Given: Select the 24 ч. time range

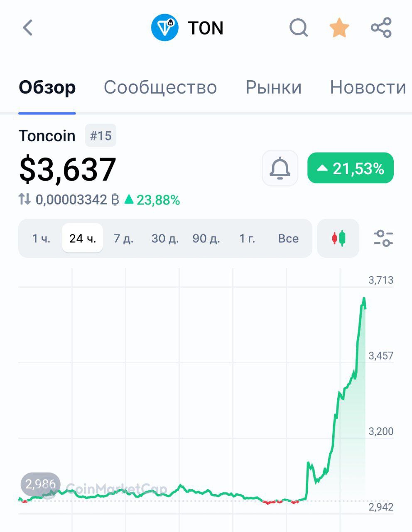Looking at the screenshot, I should [x=83, y=238].
